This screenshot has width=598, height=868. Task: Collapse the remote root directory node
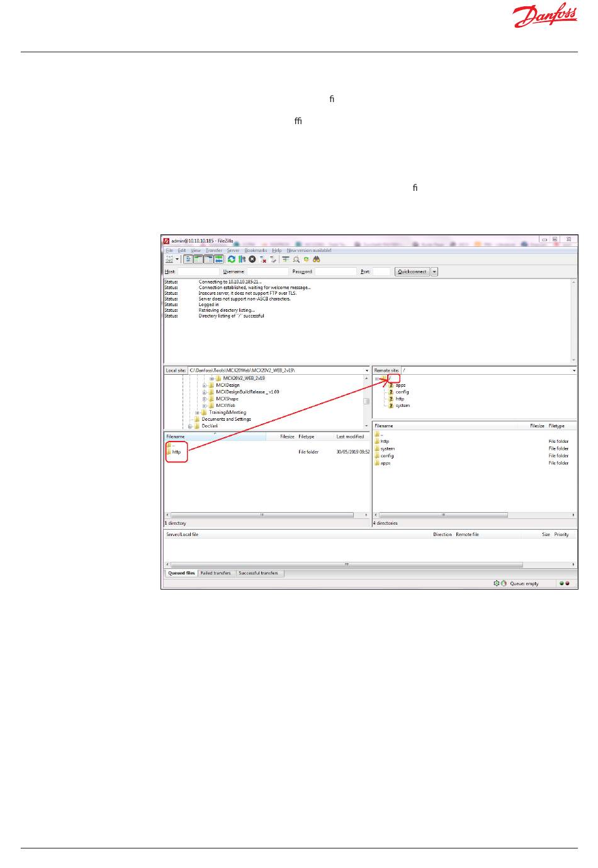[x=377, y=378]
